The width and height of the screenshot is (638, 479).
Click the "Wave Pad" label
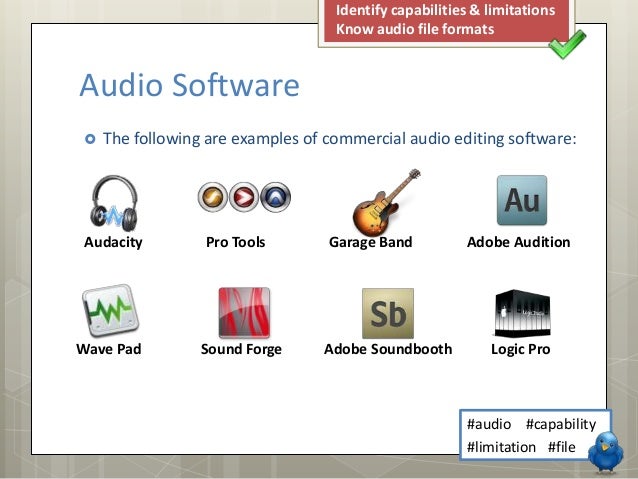pyautogui.click(x=109, y=349)
